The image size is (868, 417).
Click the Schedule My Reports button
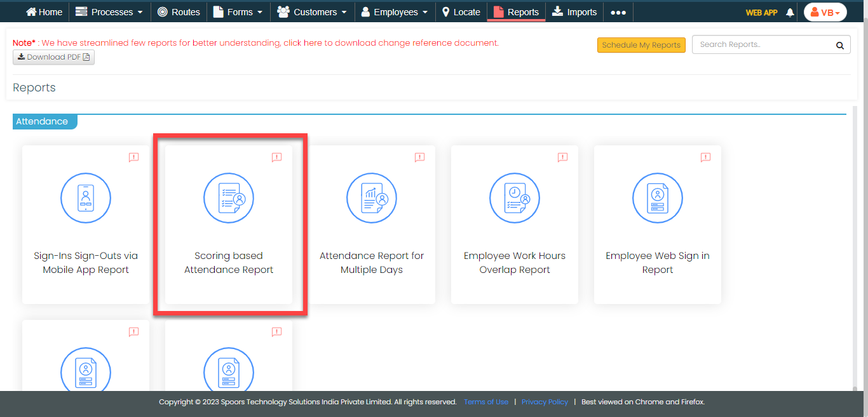pos(641,45)
